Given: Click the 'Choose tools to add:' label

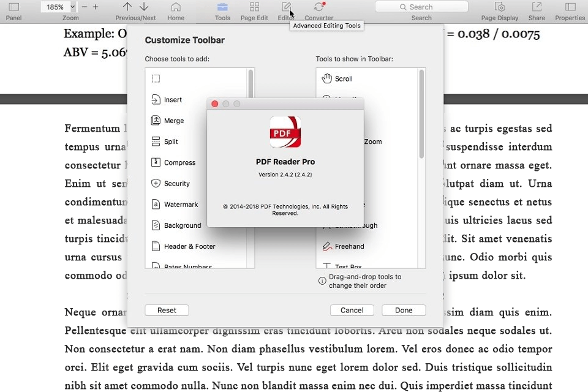Looking at the screenshot, I should coord(177,59).
